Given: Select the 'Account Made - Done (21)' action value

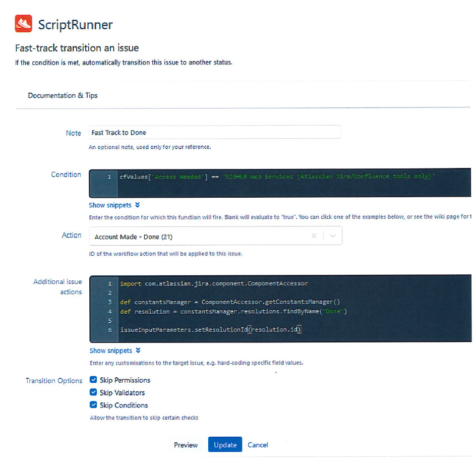Looking at the screenshot, I should click(x=134, y=237).
